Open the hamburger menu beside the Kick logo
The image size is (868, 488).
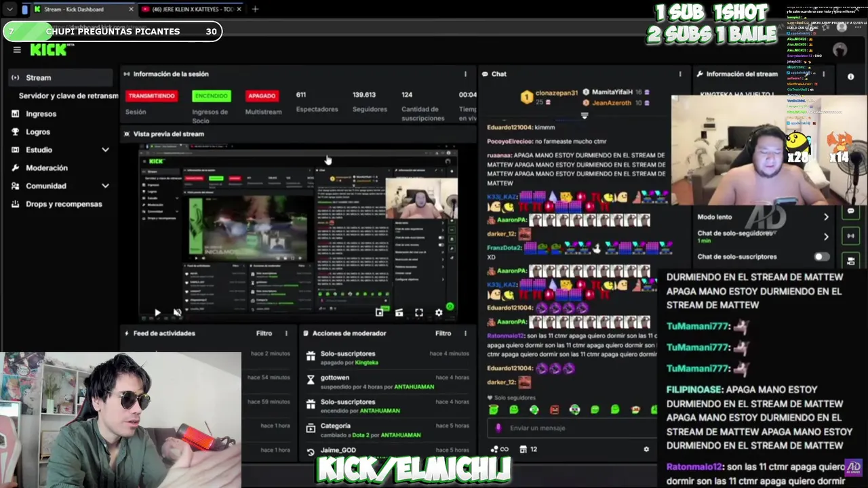[x=17, y=49]
